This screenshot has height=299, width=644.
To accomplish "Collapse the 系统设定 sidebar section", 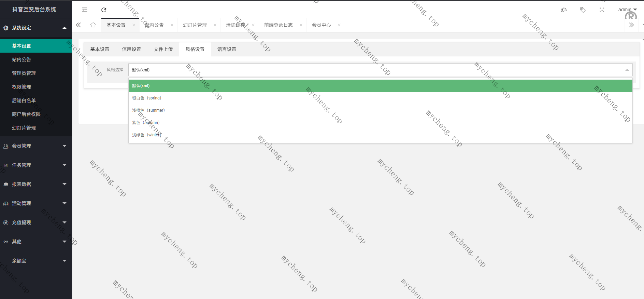I will [x=35, y=28].
